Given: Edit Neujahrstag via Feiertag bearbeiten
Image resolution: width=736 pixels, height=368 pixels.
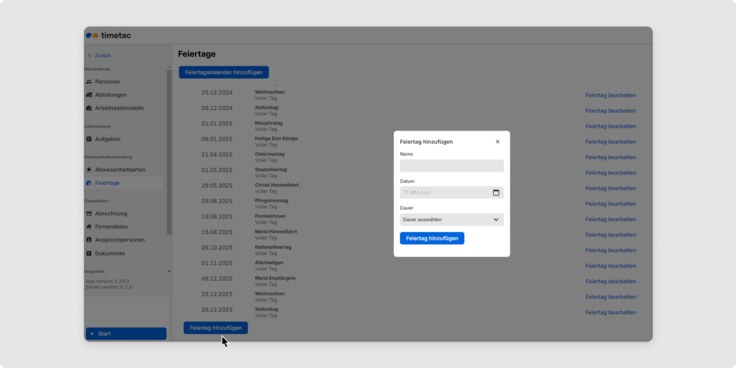Looking at the screenshot, I should [x=611, y=126].
